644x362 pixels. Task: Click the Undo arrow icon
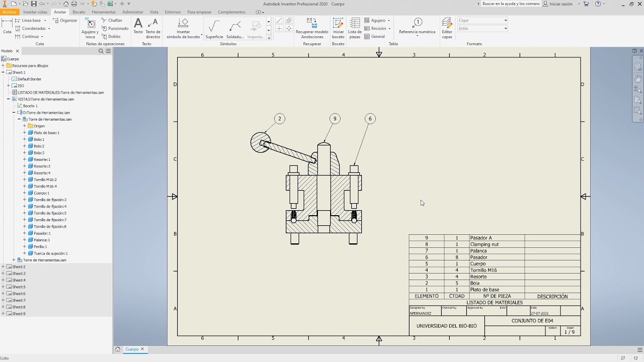point(42,4)
